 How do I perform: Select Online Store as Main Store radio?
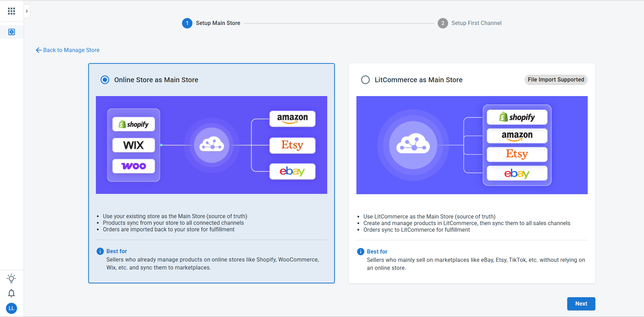click(x=105, y=80)
